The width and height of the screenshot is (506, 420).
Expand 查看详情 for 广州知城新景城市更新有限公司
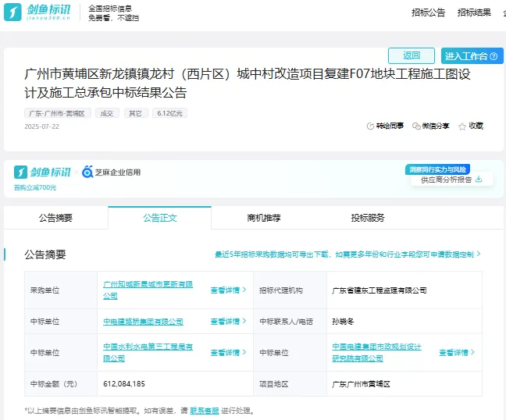click(228, 290)
